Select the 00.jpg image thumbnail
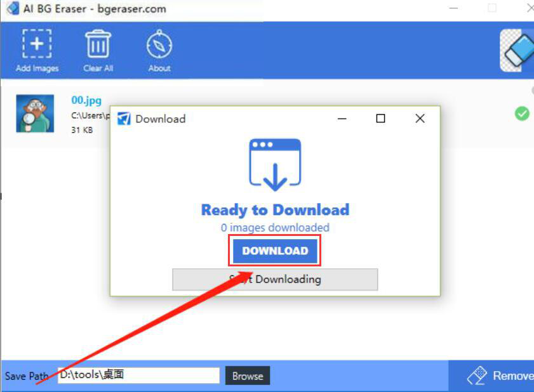The width and height of the screenshot is (534, 392). [x=35, y=114]
